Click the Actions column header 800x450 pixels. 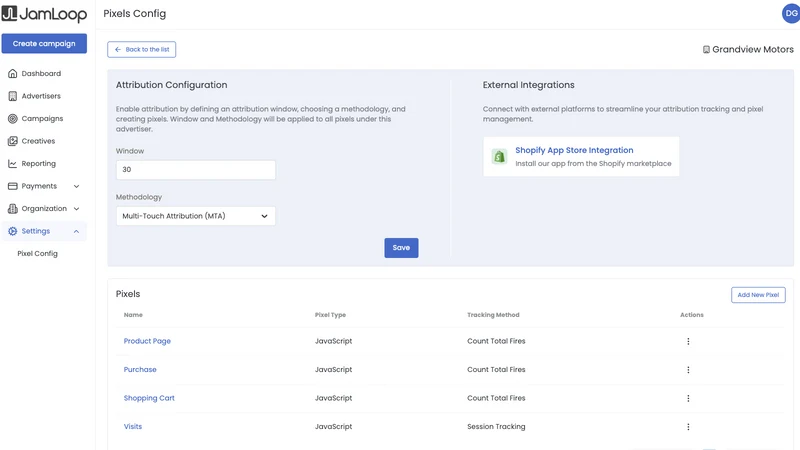691,315
